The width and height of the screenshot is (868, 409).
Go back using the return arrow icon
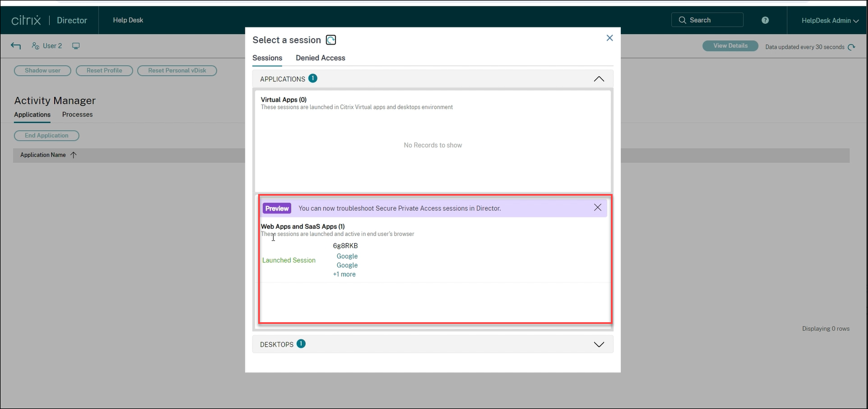(16, 46)
